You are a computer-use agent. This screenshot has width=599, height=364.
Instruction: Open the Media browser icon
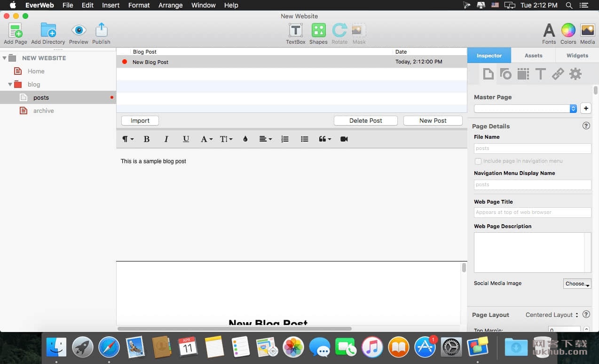click(x=587, y=31)
